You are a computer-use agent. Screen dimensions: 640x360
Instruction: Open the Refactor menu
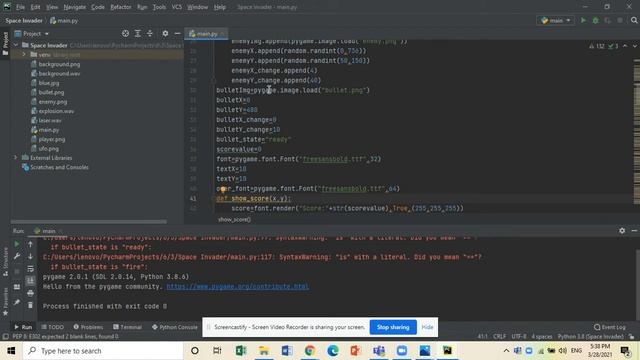[x=121, y=7]
